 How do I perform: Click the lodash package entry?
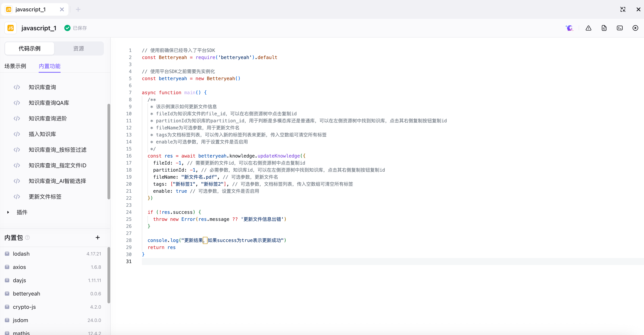(x=21, y=254)
